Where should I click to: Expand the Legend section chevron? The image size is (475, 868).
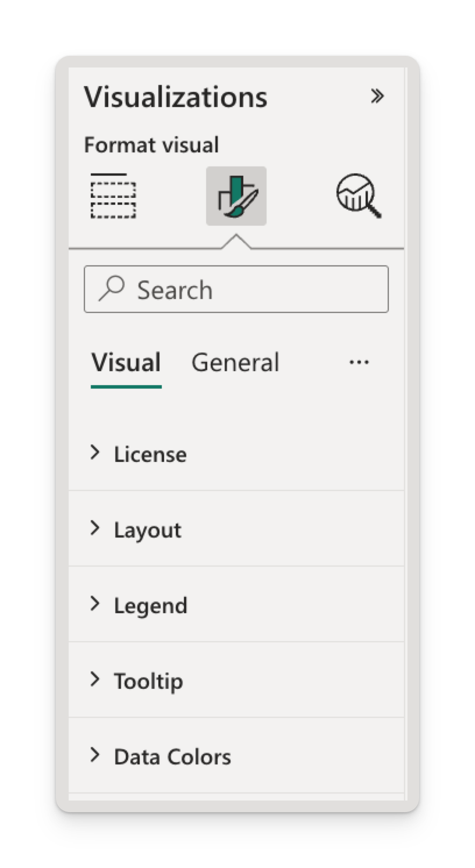(x=95, y=604)
